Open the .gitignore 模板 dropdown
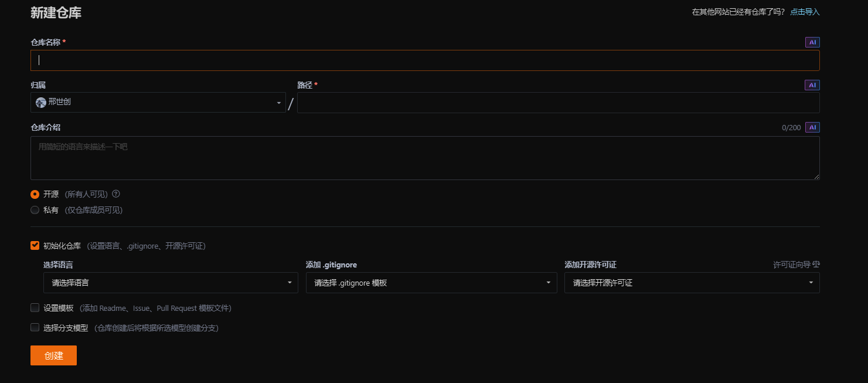The height and width of the screenshot is (383, 868). [431, 282]
